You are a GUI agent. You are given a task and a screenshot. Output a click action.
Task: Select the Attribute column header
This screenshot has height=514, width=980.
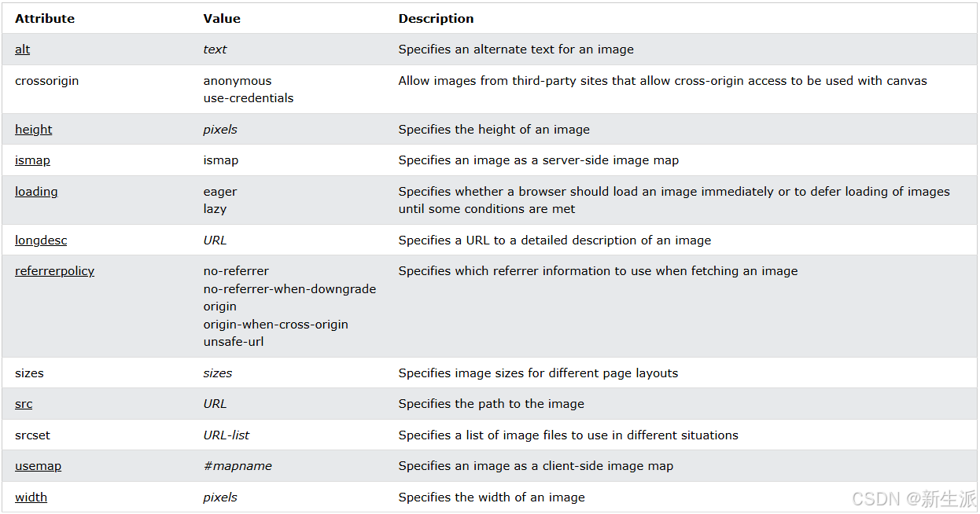coord(45,19)
